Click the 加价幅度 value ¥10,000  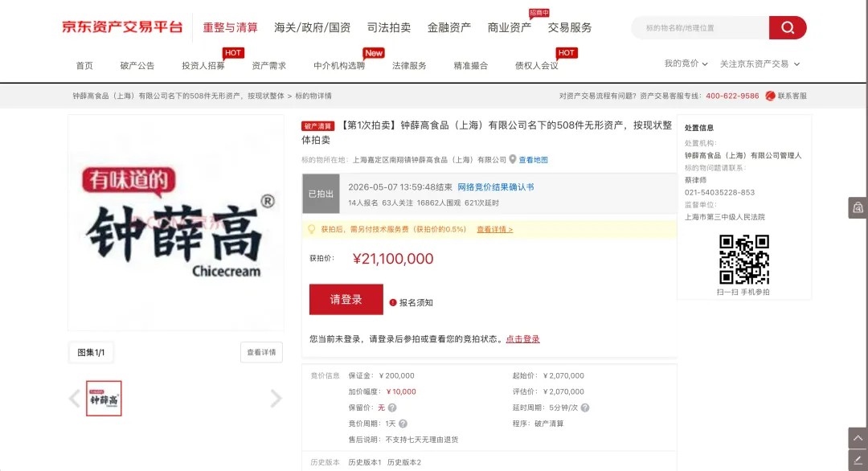coord(401,392)
